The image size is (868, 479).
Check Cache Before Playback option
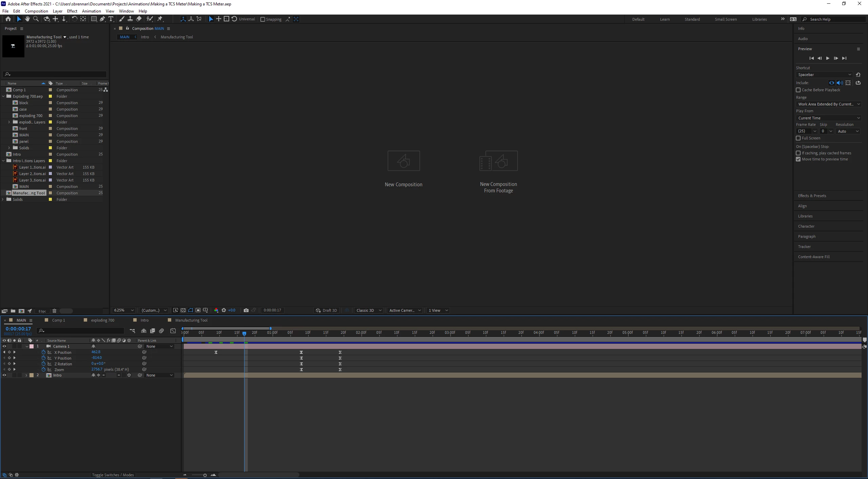(x=798, y=90)
